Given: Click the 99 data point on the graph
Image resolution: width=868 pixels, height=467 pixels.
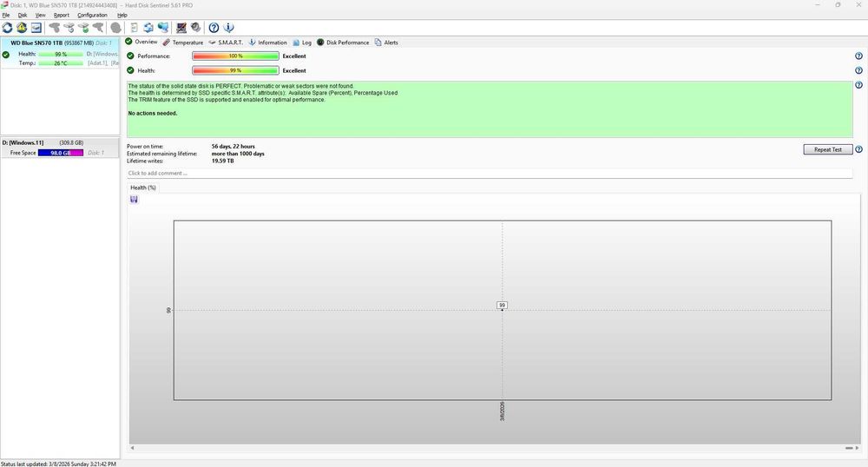Looking at the screenshot, I should tap(502, 310).
